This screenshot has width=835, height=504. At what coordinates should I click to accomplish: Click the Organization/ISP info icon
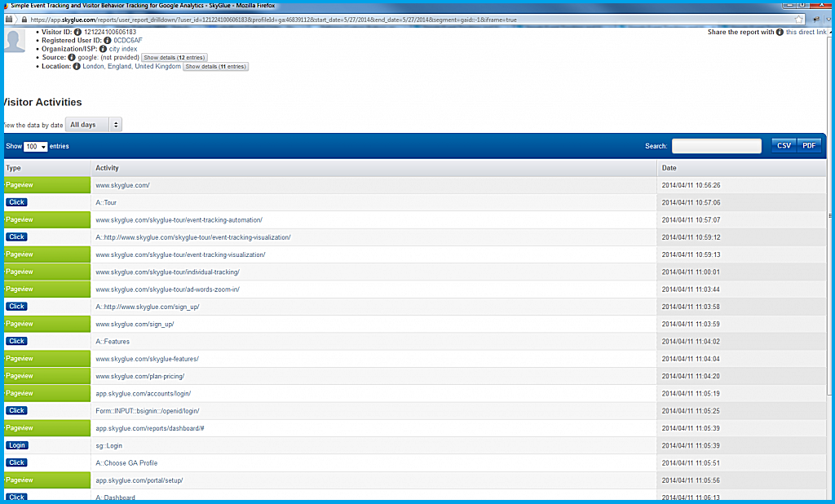tap(103, 49)
